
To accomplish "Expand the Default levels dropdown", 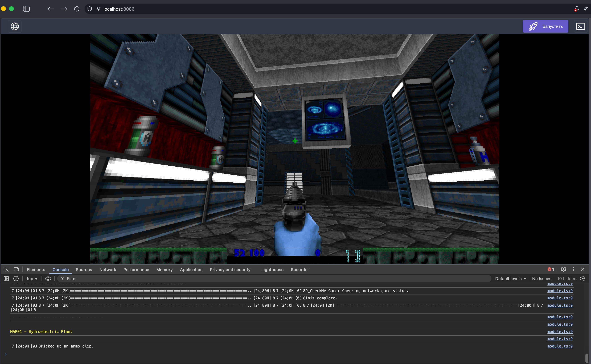I will pos(510,279).
